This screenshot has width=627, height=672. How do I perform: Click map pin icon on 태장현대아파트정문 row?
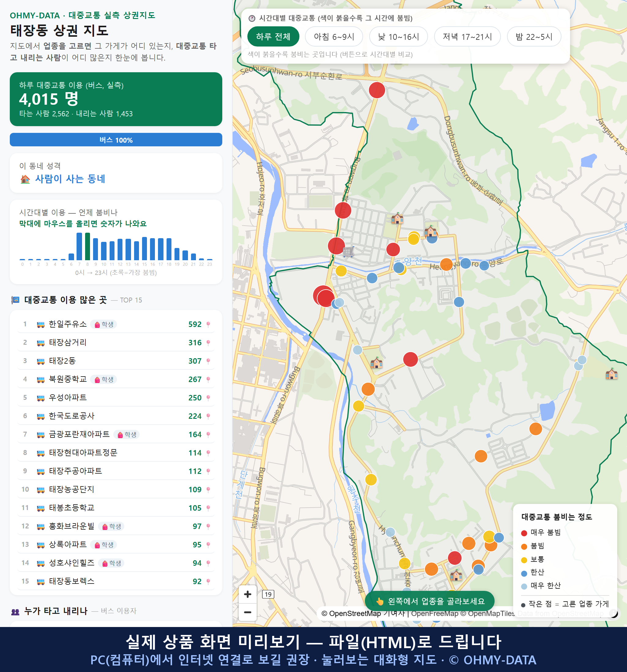[208, 453]
